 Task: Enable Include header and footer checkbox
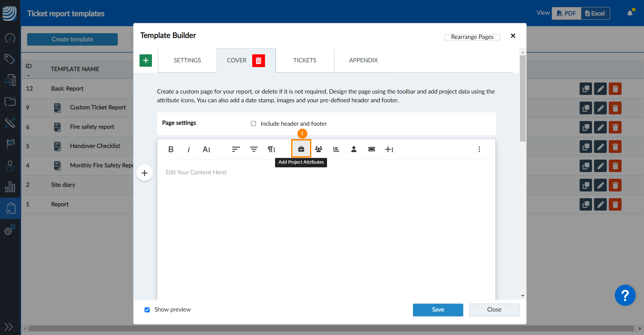point(253,124)
